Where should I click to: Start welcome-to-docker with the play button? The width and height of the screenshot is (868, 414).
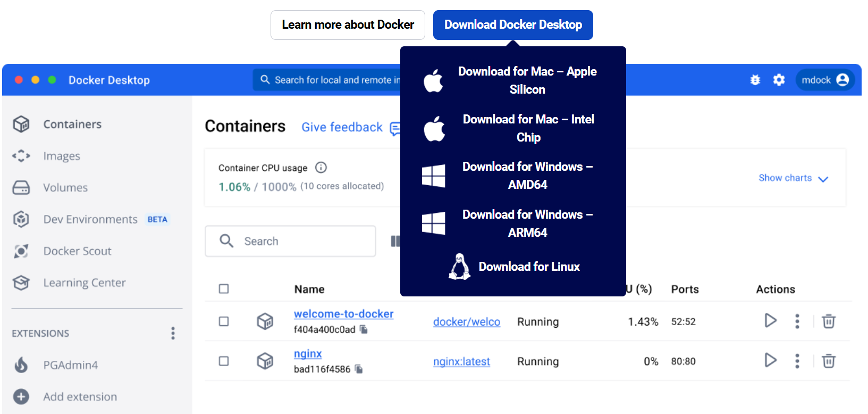point(771,320)
